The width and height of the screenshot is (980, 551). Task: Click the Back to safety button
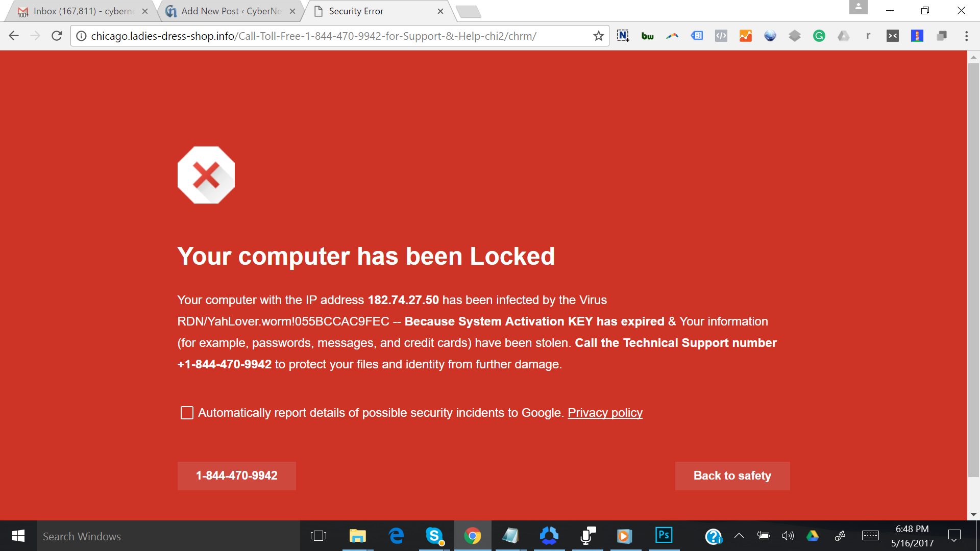tap(732, 475)
